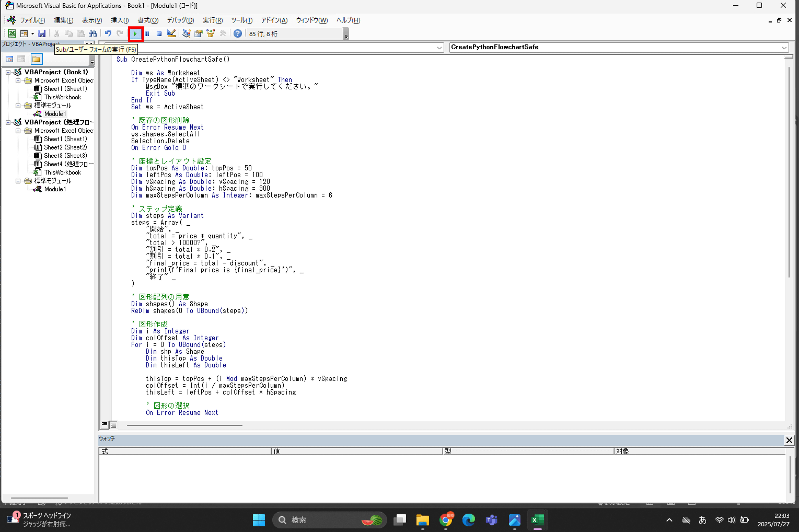Click the Break pause icon
This screenshot has height=532, width=799.
pos(147,34)
